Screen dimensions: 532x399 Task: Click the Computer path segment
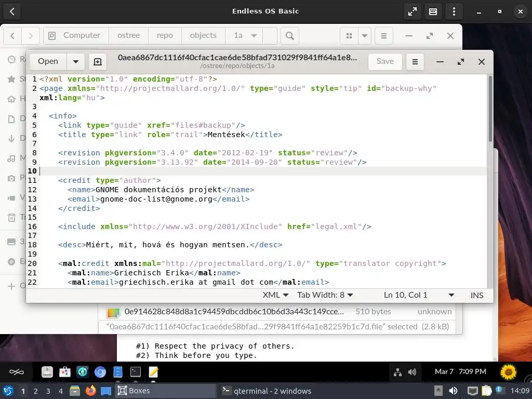pos(76,36)
